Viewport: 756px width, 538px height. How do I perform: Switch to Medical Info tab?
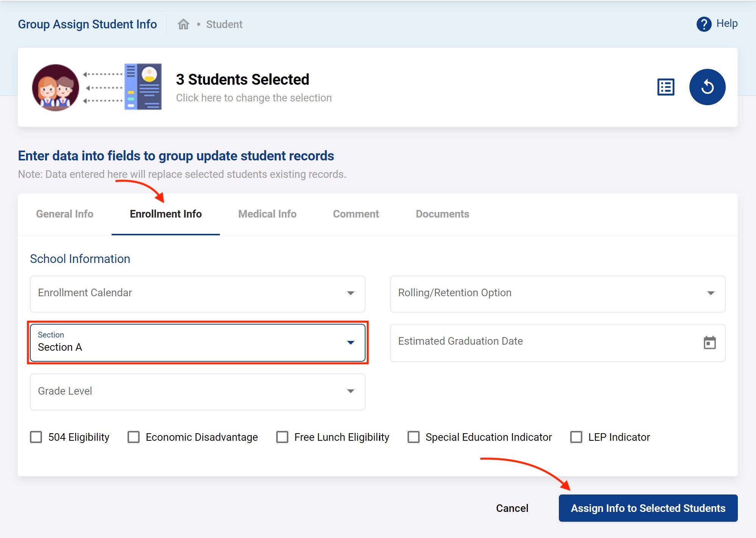267,214
